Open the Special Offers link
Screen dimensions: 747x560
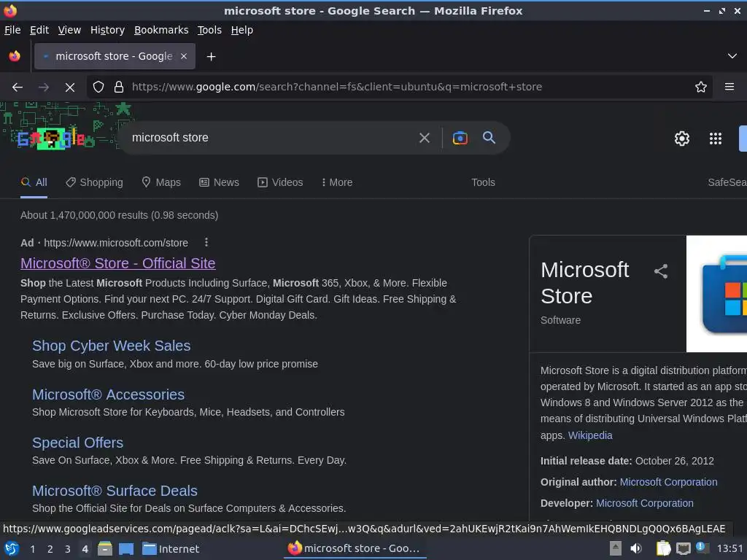pyautogui.click(x=77, y=443)
